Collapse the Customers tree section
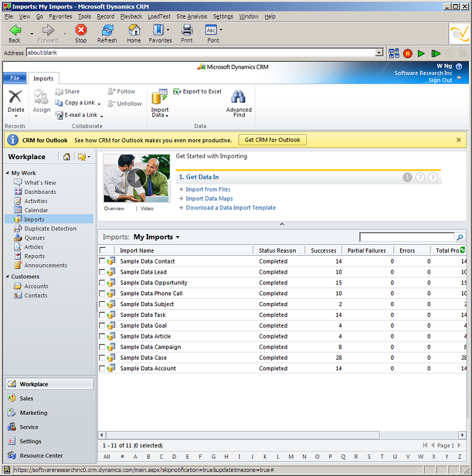This screenshot has height=476, width=472. pyautogui.click(x=7, y=276)
